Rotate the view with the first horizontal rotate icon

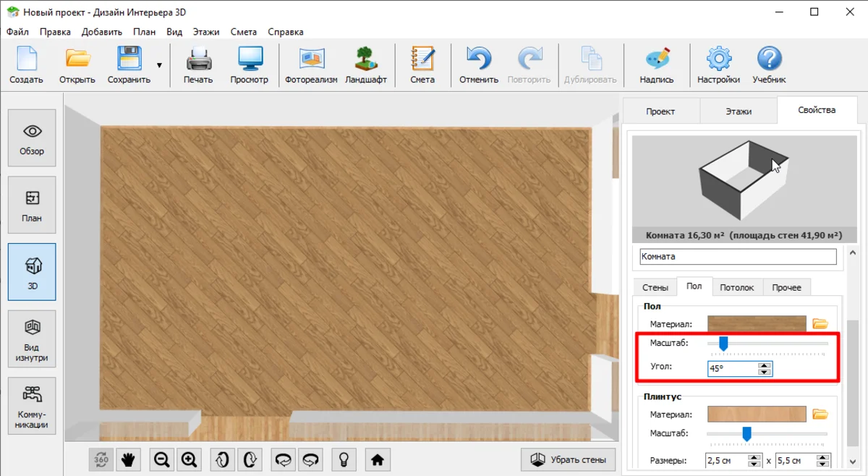coord(284,459)
